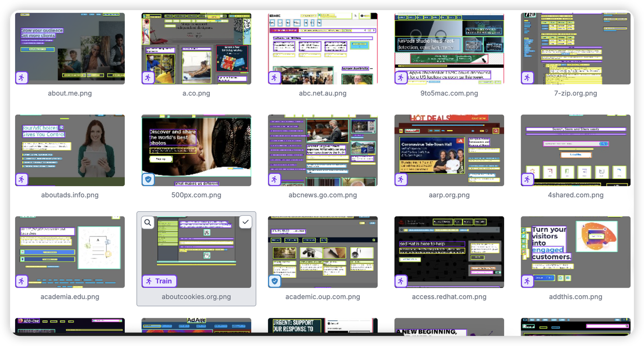Screen dimensions: 644x346
Task: Click the file name text "a.co.png"
Action: pyautogui.click(x=196, y=94)
